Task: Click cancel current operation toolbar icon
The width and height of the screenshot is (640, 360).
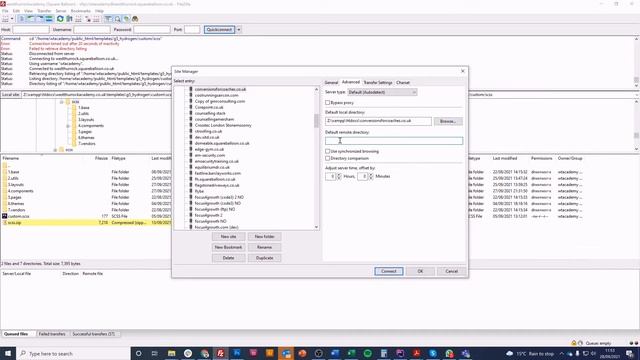Action: (78, 19)
